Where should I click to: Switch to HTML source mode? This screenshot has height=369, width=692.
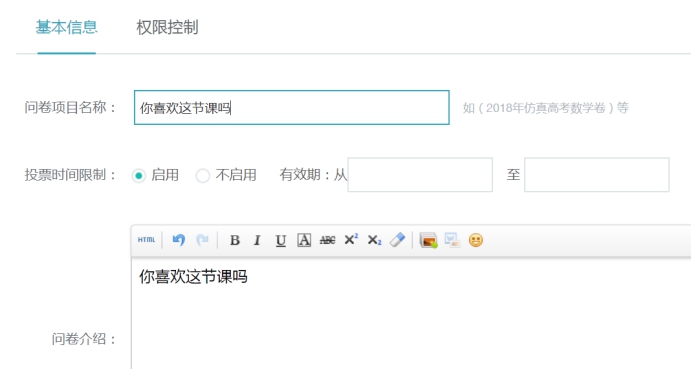[x=146, y=240]
